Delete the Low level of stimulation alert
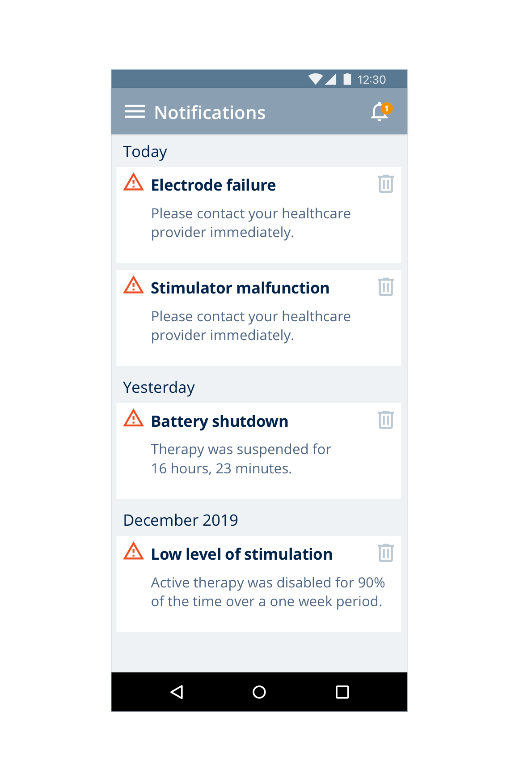This screenshot has height=774, width=532. click(385, 553)
